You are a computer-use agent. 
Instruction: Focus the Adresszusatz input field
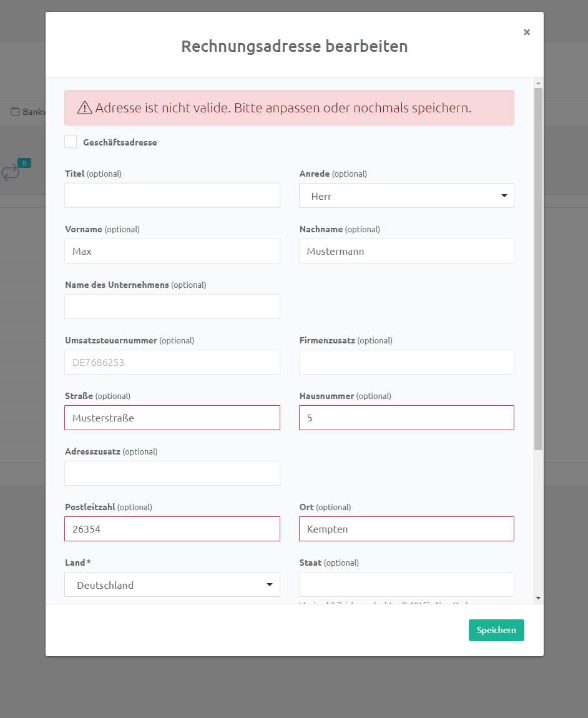[x=172, y=473]
